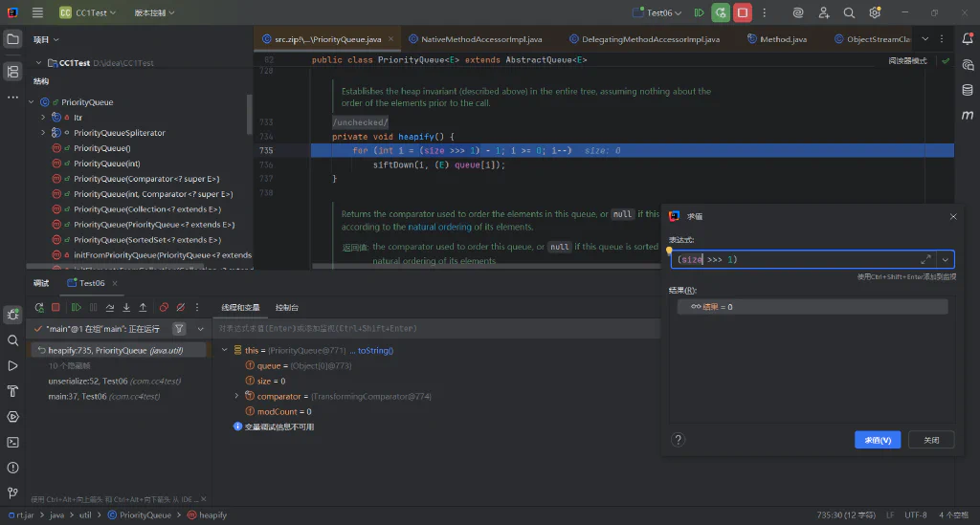
Task: Toggle the frames filter funnel button
Action: (179, 328)
